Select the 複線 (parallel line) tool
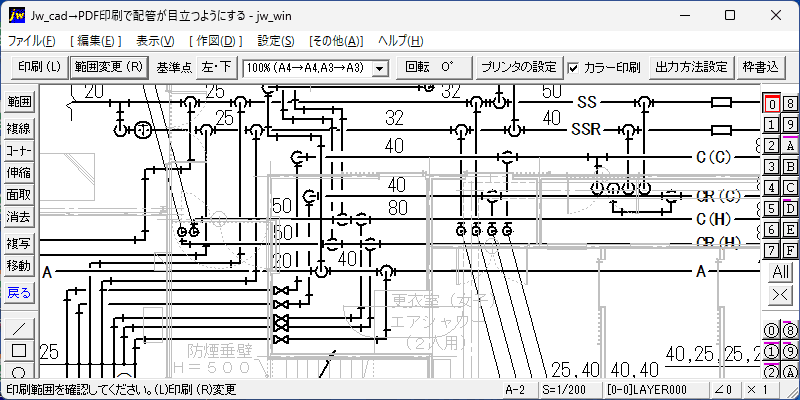Screen dimensions: 800x400 (19, 129)
